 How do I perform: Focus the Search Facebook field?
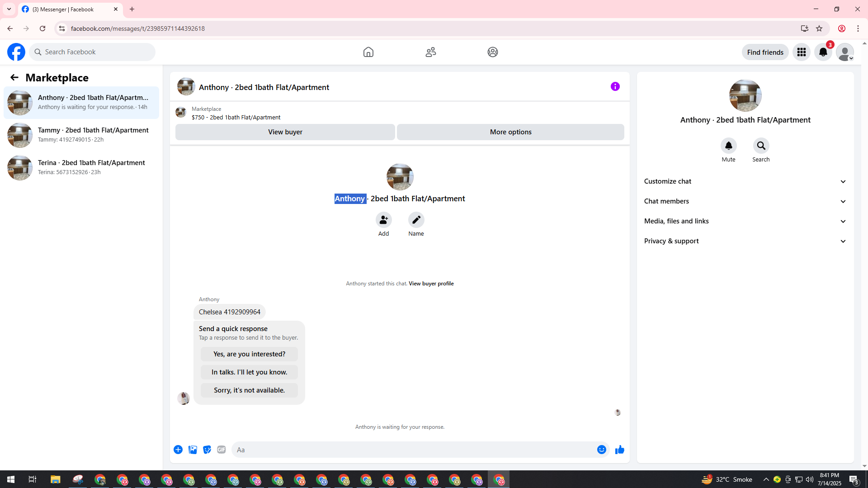pos(92,52)
